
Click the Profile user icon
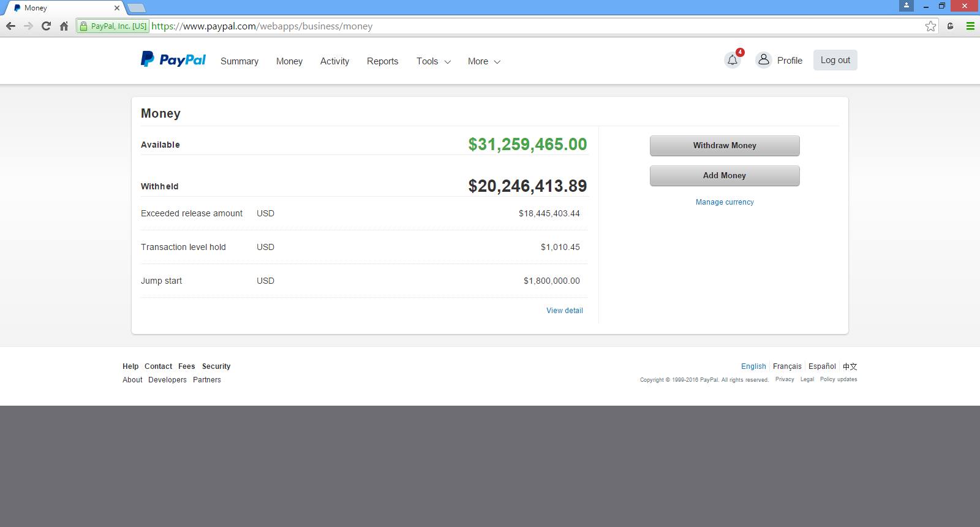763,60
